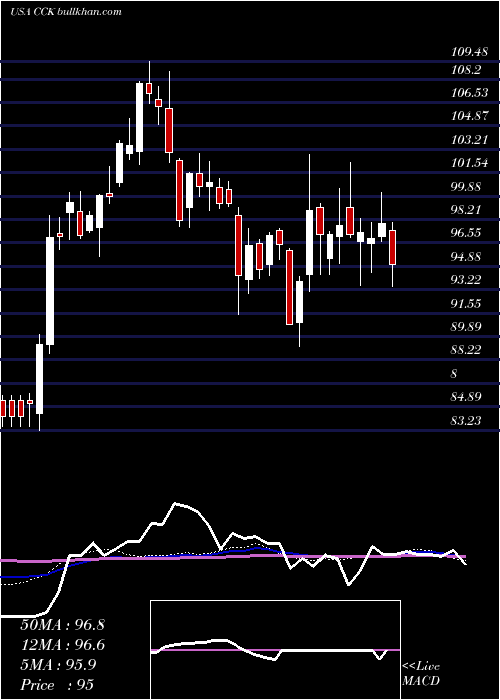
Task: Click the Price : 95 readout
Action: [57, 685]
